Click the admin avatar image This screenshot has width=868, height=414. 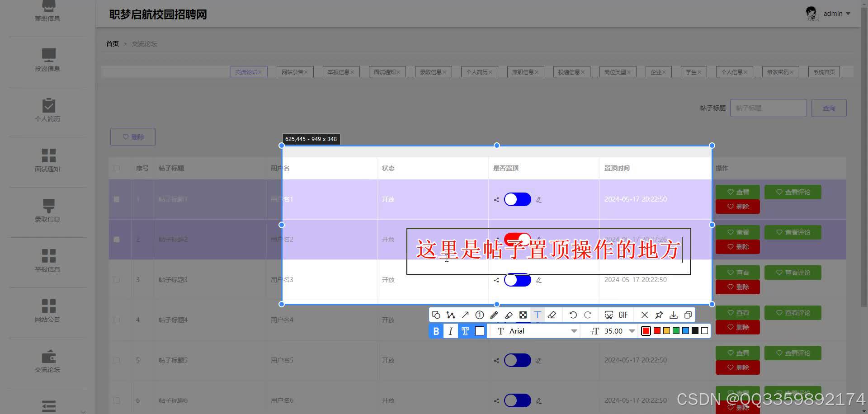coord(812,14)
